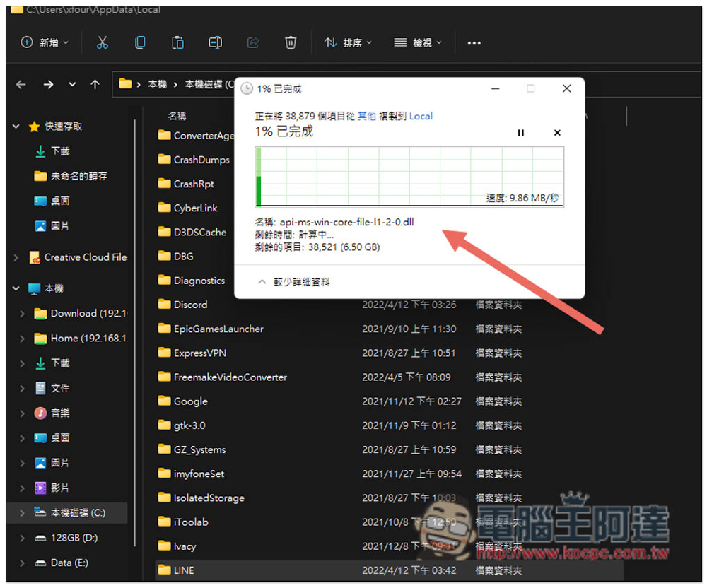Viewport: 707px width, 588px height.
Task: Click the 名稱 column header
Action: tap(177, 116)
